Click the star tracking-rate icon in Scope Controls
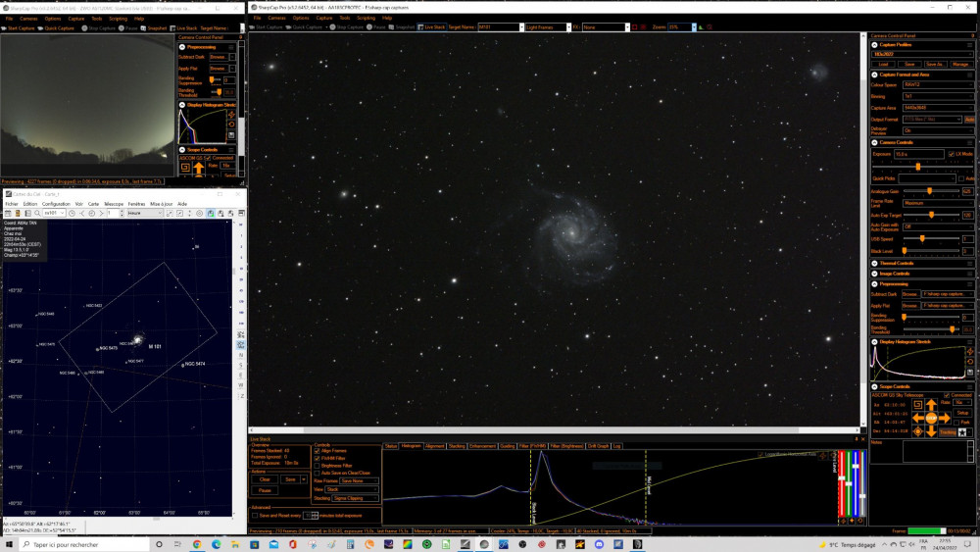 coord(962,432)
